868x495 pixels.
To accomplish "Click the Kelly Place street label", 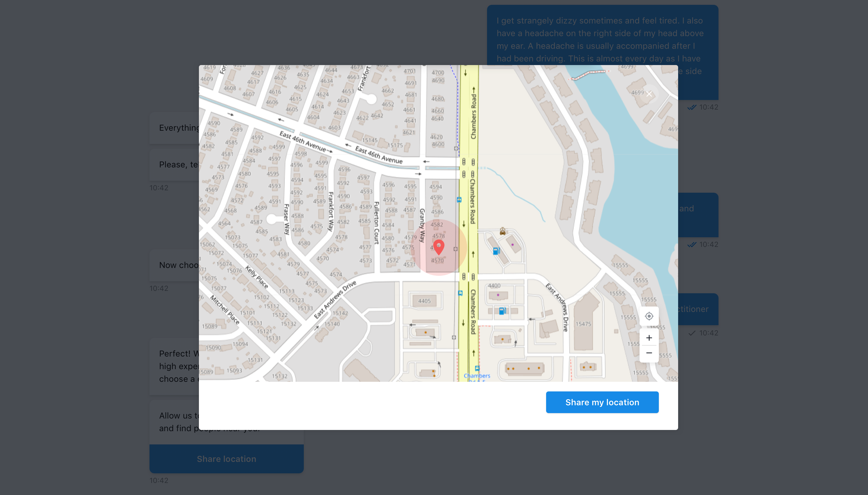I will (x=257, y=277).
